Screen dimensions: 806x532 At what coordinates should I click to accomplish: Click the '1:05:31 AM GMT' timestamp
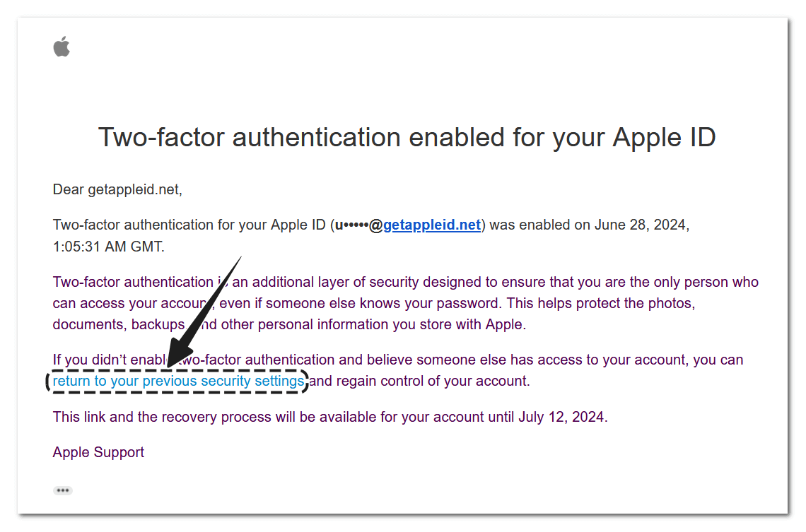107,247
